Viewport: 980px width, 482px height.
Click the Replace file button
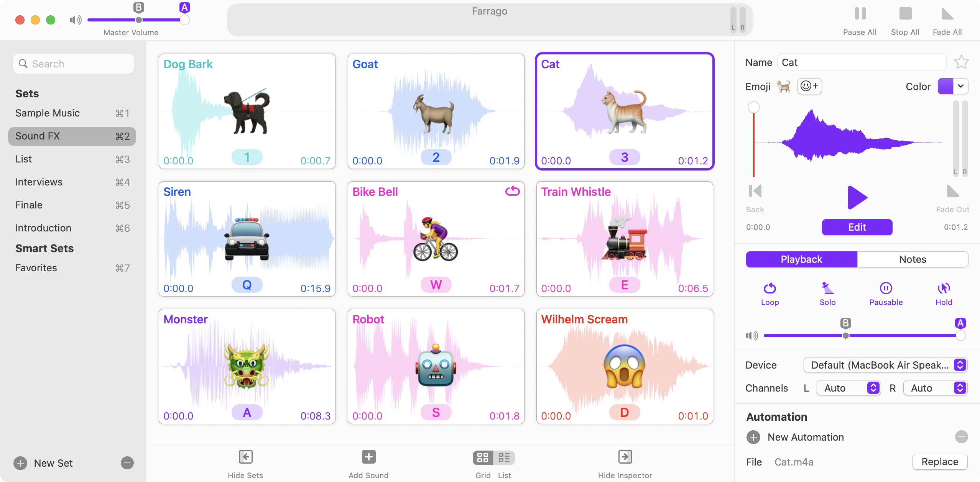(x=940, y=462)
